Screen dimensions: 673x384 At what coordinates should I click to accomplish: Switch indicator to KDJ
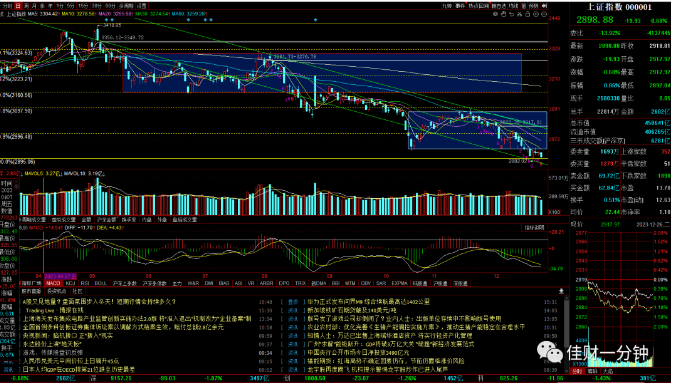tap(70, 283)
